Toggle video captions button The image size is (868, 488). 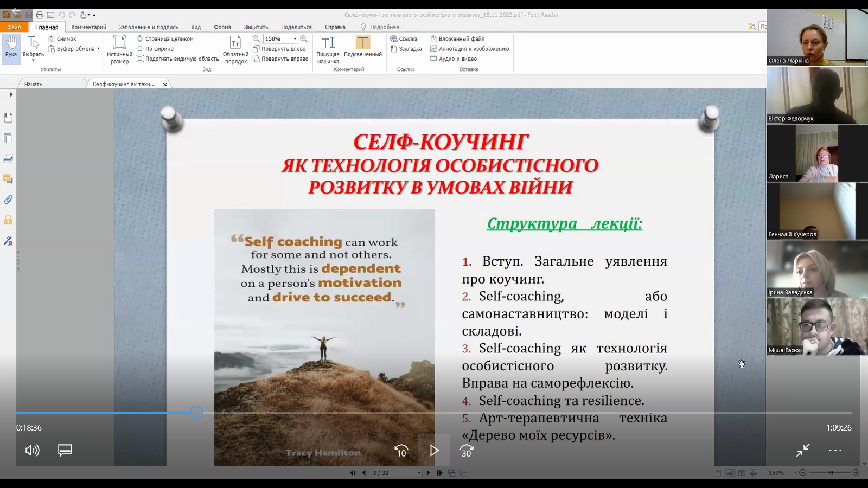(x=65, y=450)
